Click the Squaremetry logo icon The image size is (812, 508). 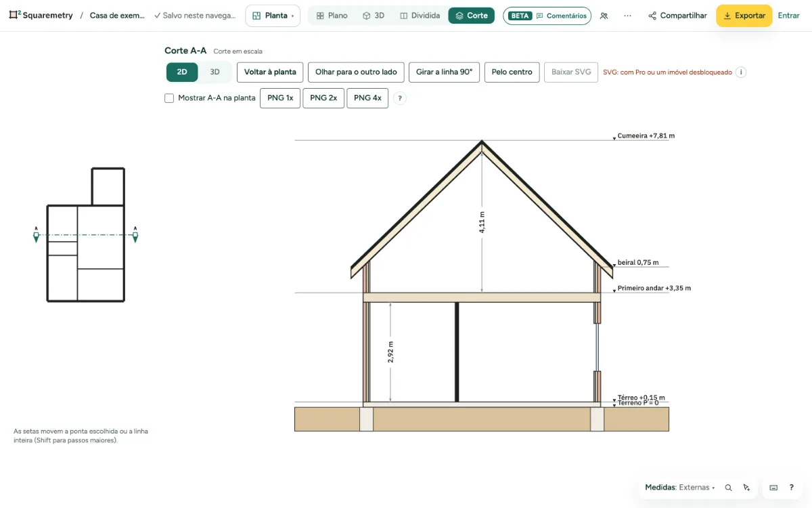(15, 15)
